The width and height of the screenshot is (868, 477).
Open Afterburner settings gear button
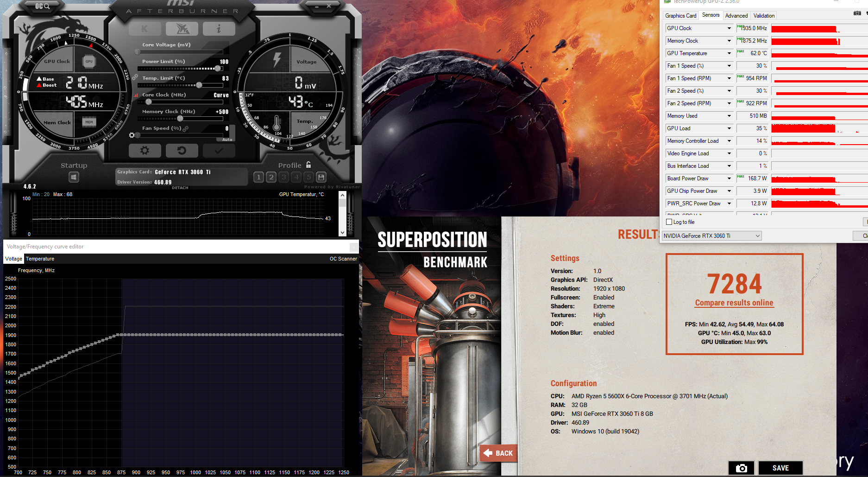(145, 151)
